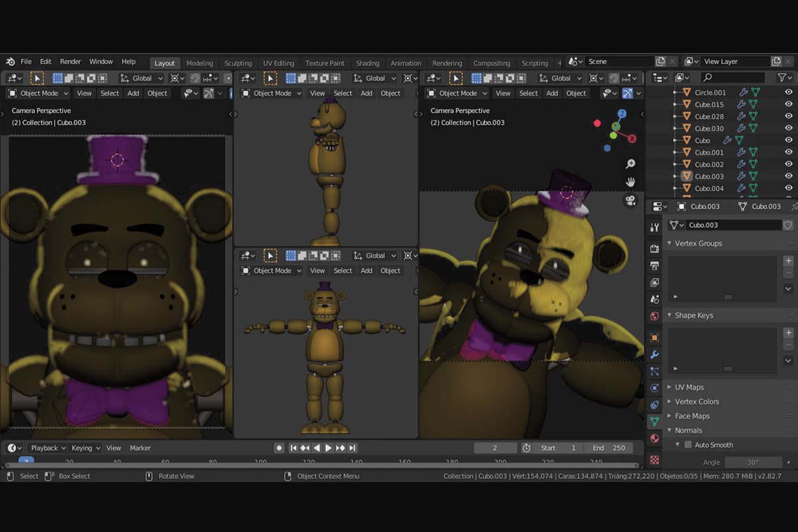Open the Scene properties tab

[x=655, y=299]
